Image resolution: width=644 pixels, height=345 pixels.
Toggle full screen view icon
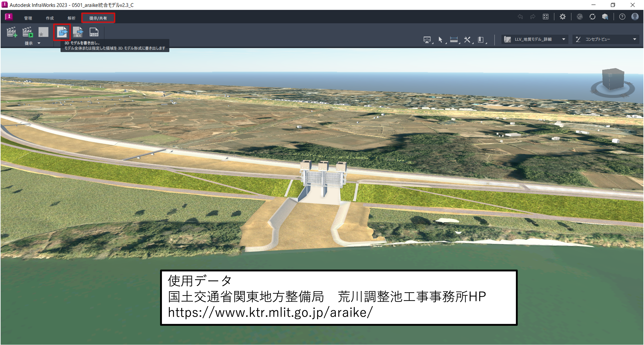tap(545, 17)
